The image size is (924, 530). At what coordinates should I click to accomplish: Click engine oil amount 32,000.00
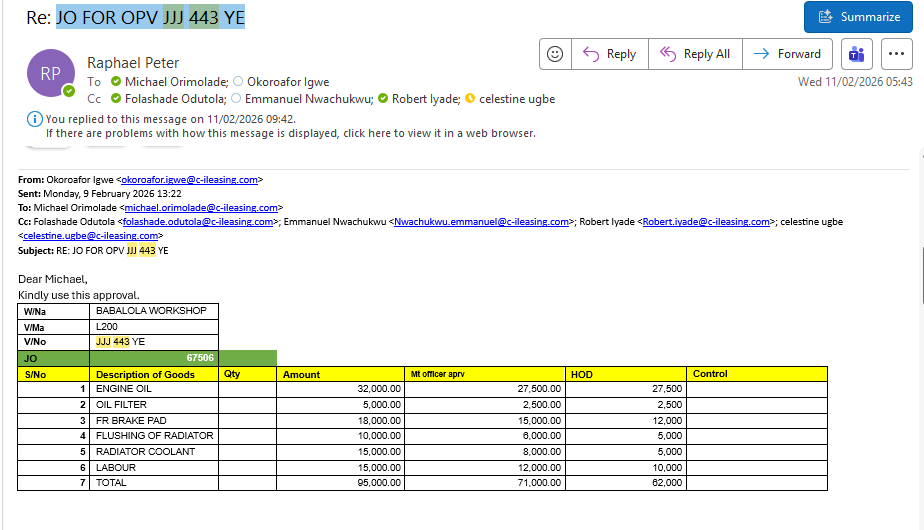340,389
